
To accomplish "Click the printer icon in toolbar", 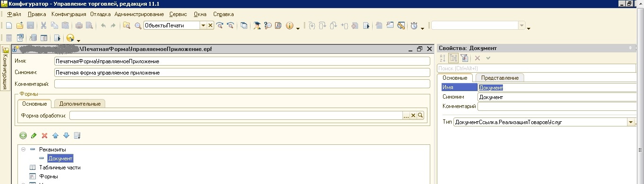I will 79,25.
